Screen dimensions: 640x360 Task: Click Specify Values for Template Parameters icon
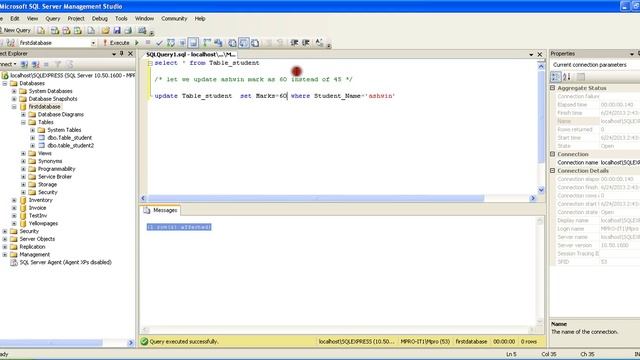[319, 43]
